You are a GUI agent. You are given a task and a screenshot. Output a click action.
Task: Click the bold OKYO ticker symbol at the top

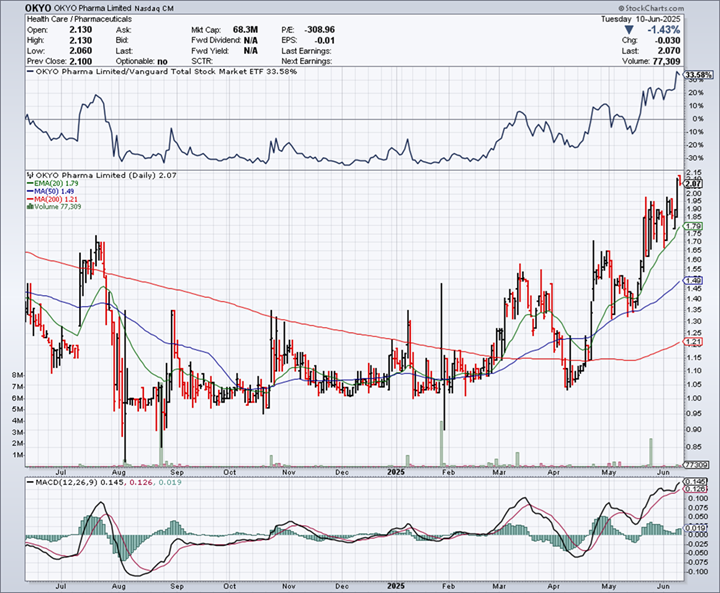[x=39, y=8]
